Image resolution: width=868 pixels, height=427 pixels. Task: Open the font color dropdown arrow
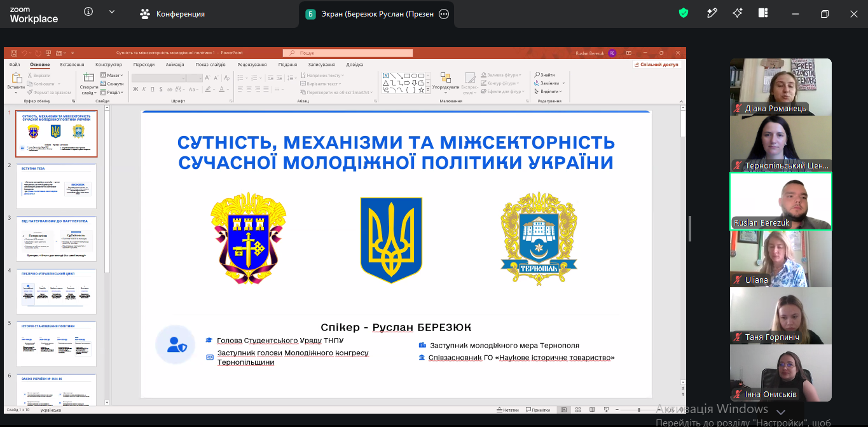point(229,89)
